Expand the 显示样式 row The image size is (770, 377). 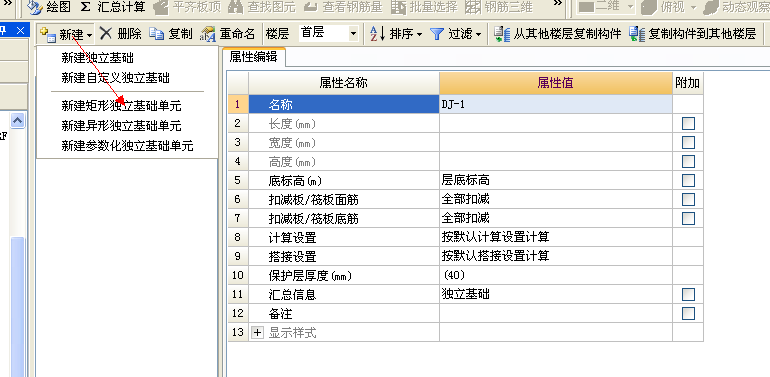(x=257, y=333)
